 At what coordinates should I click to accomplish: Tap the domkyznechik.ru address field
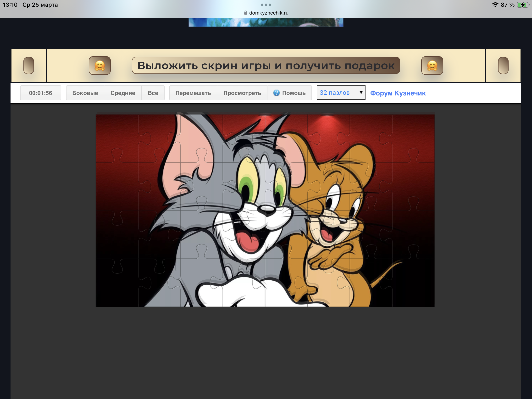(268, 13)
